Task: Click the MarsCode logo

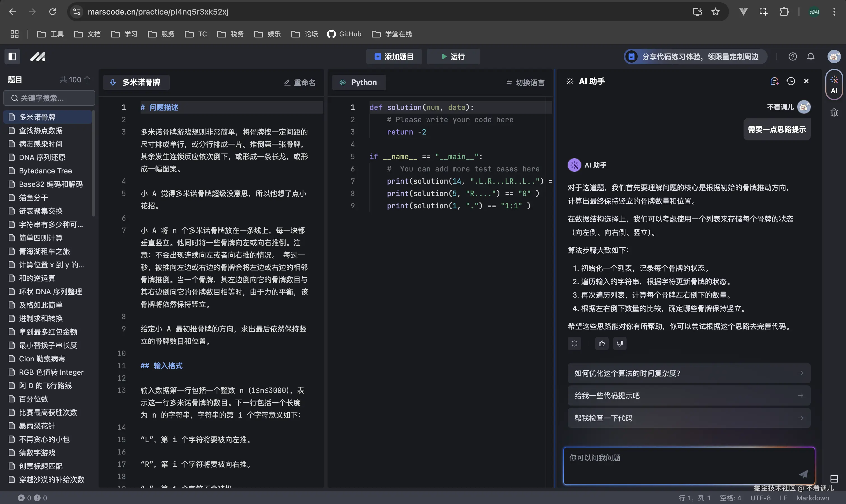Action: (38, 56)
